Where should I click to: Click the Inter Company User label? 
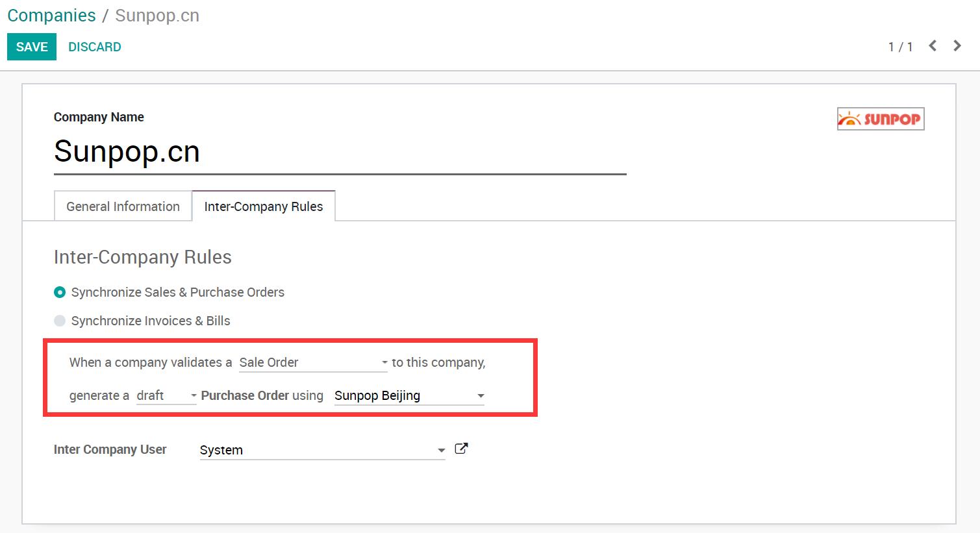(110, 449)
